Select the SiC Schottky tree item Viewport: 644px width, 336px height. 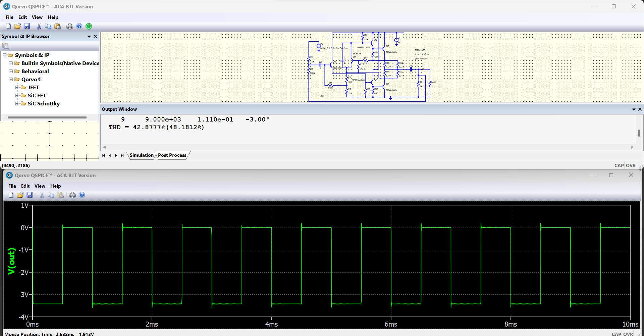(44, 103)
